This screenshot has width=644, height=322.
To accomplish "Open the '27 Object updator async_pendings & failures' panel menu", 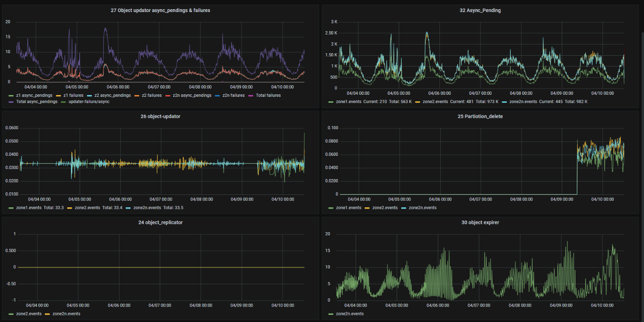I will pyautogui.click(x=160, y=10).
